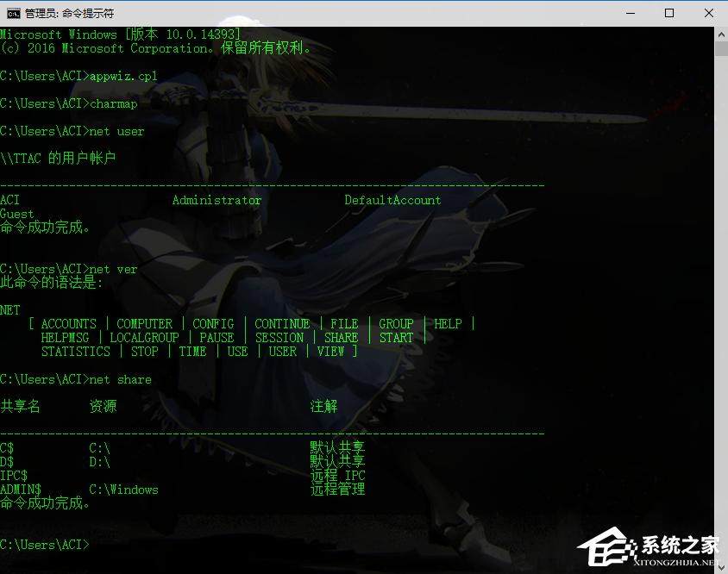Viewport: 728px width, 574px height.
Task: Click the word 'HELP' in syntax list
Action: click(x=448, y=324)
